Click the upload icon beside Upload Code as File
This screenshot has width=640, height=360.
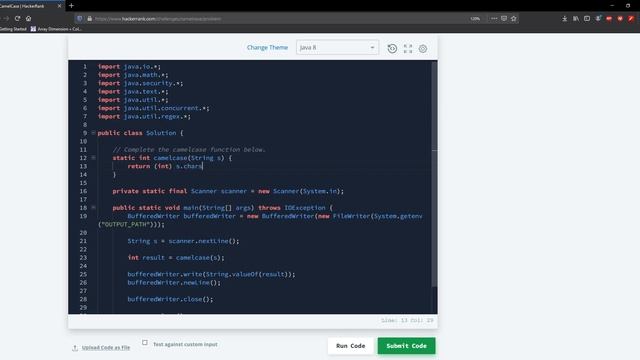click(x=75, y=348)
